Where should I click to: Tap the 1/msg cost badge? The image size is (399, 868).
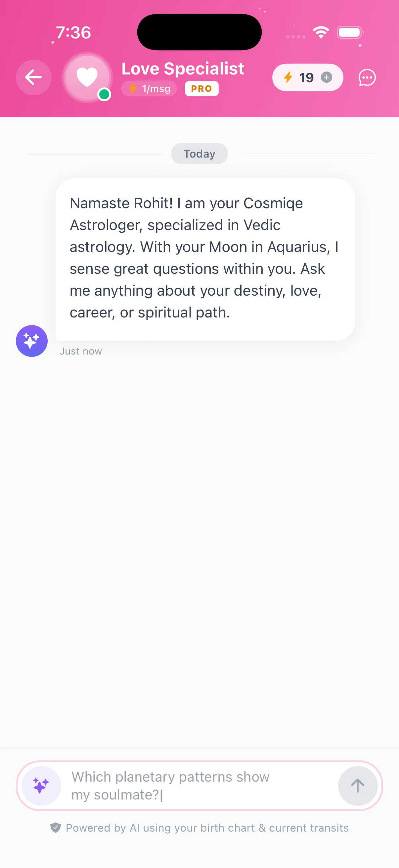coord(149,89)
